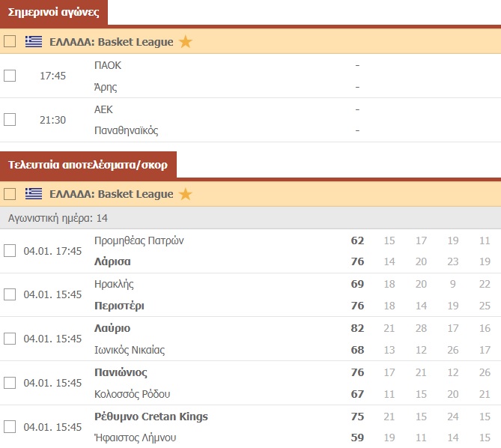Select checkbox for Πανιώνιος vs Κολοσσός Ρόδου

click(x=10, y=383)
